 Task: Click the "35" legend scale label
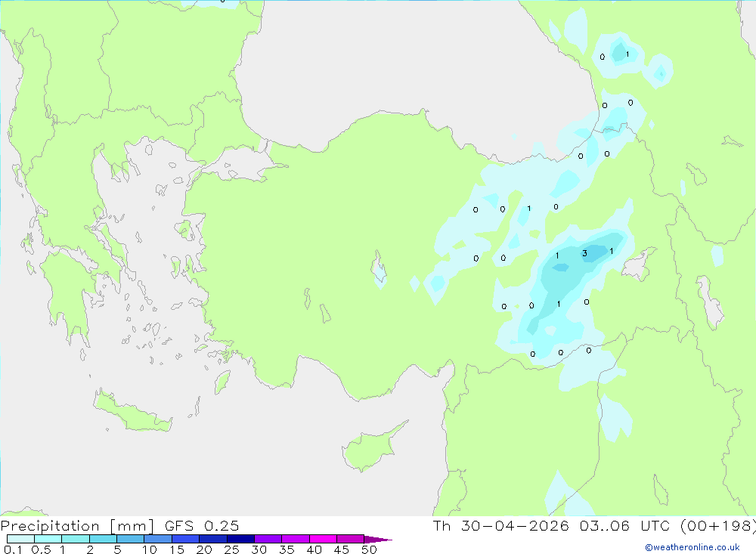coord(287,549)
